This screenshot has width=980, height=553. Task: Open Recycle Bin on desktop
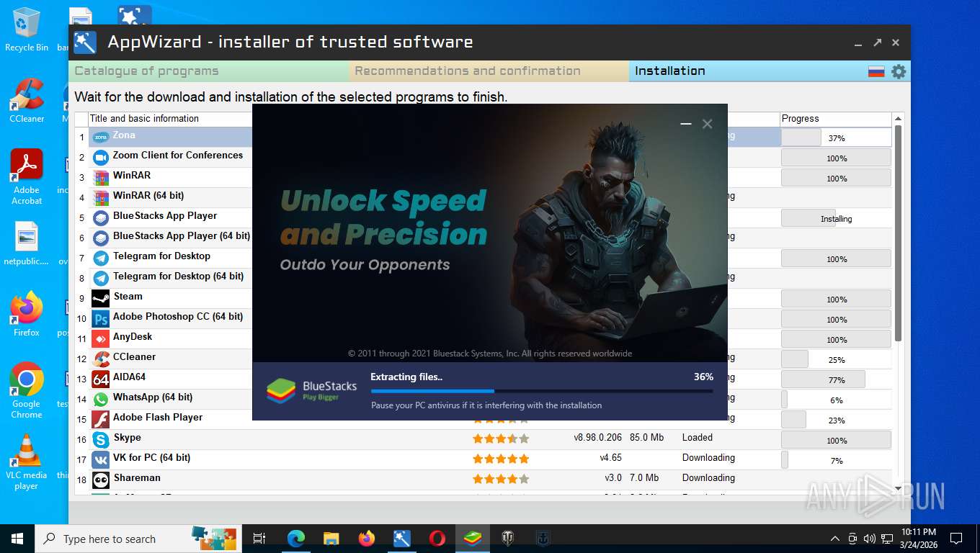[27, 30]
